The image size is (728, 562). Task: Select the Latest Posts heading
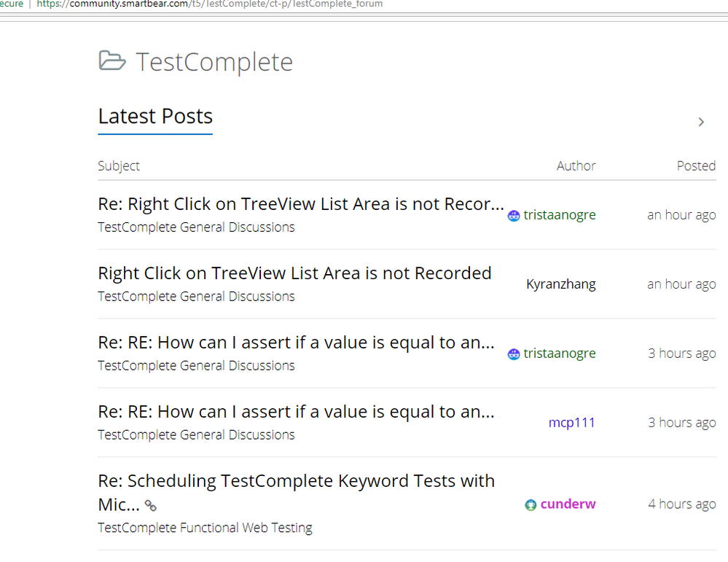pos(155,117)
